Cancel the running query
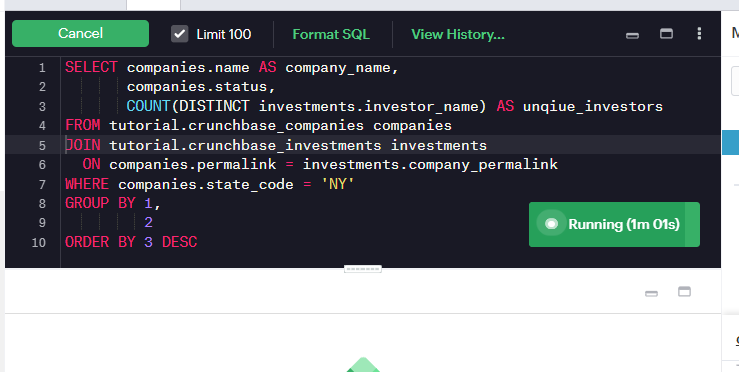Image resolution: width=739 pixels, height=372 pixels. pyautogui.click(x=80, y=33)
